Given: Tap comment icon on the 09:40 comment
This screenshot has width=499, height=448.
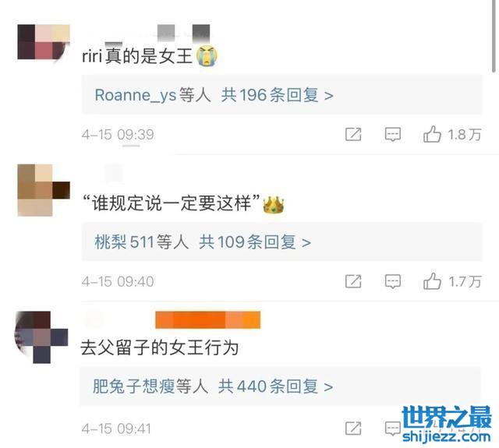Looking at the screenshot, I should [x=393, y=281].
